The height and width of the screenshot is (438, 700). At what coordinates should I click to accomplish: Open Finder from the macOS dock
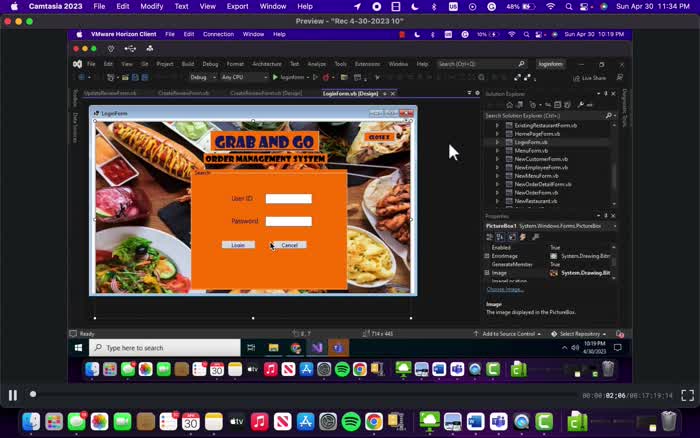[x=31, y=421]
